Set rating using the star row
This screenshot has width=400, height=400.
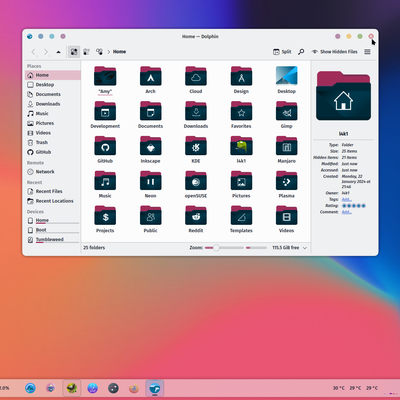[x=354, y=206]
